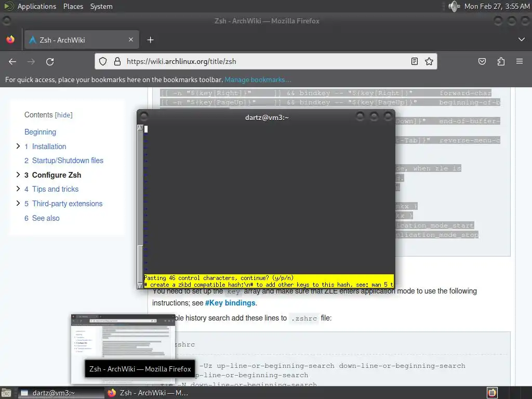Select the Zsh - ArchWiki tab
The width and height of the screenshot is (532, 399).
pyautogui.click(x=82, y=39)
